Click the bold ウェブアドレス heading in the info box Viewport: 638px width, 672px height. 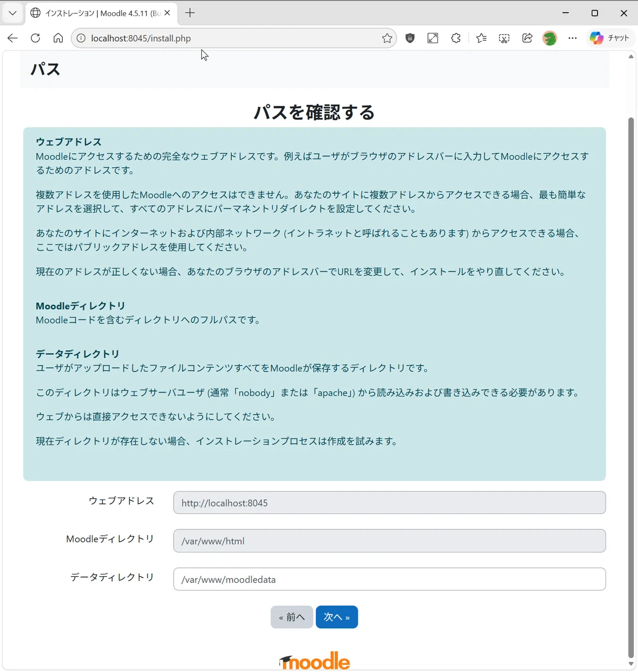pyautogui.click(x=69, y=142)
